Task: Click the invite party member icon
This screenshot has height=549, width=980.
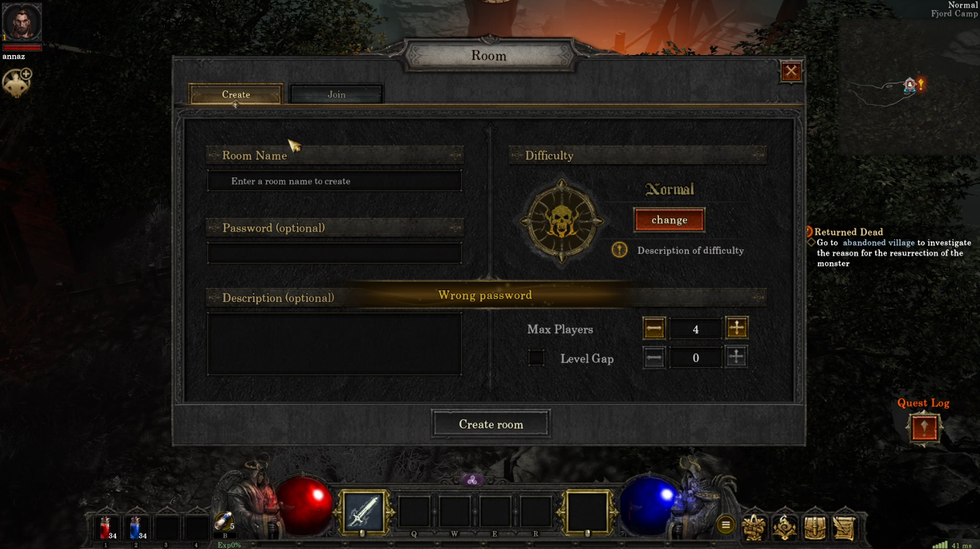Action: (x=16, y=83)
